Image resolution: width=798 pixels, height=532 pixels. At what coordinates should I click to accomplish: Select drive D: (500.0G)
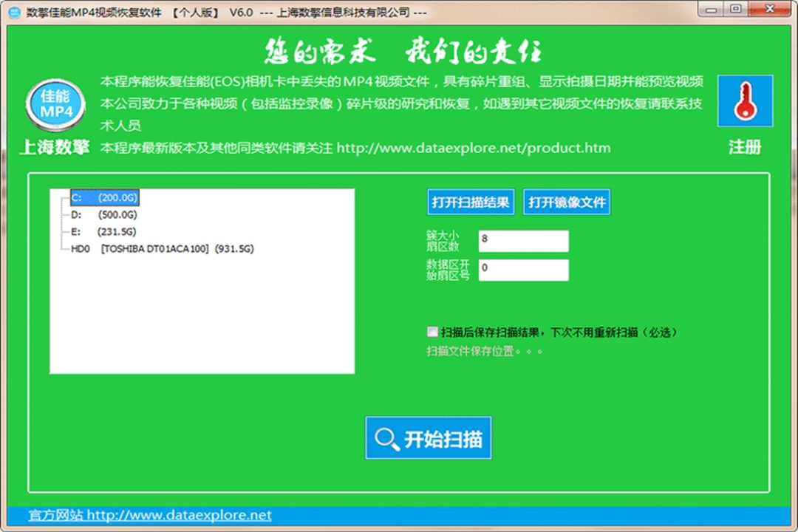pyautogui.click(x=103, y=215)
